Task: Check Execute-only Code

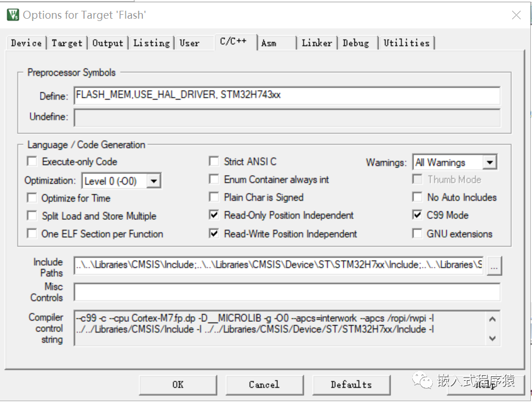Action: tap(32, 161)
